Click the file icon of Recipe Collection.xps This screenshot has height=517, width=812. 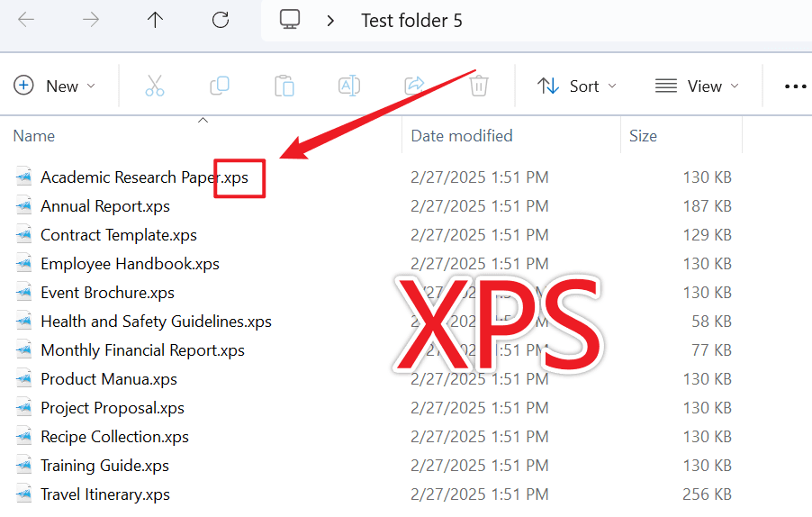click(23, 437)
